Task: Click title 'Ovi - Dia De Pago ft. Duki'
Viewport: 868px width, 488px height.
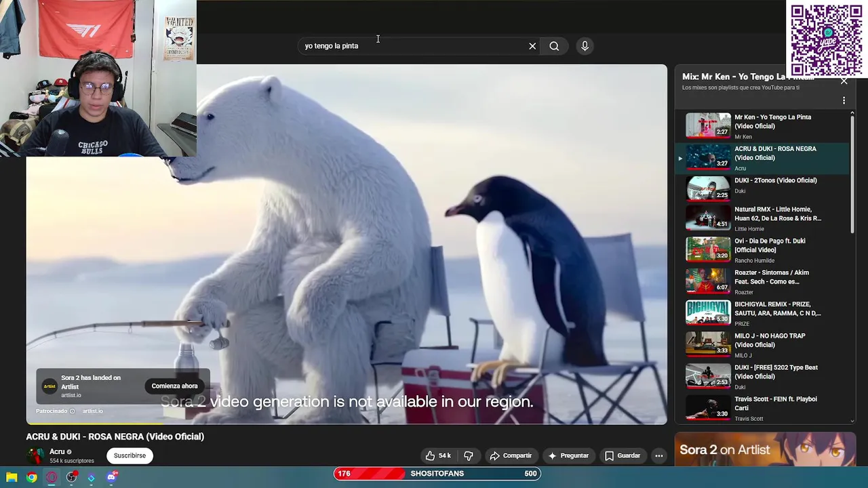Action: click(x=770, y=245)
